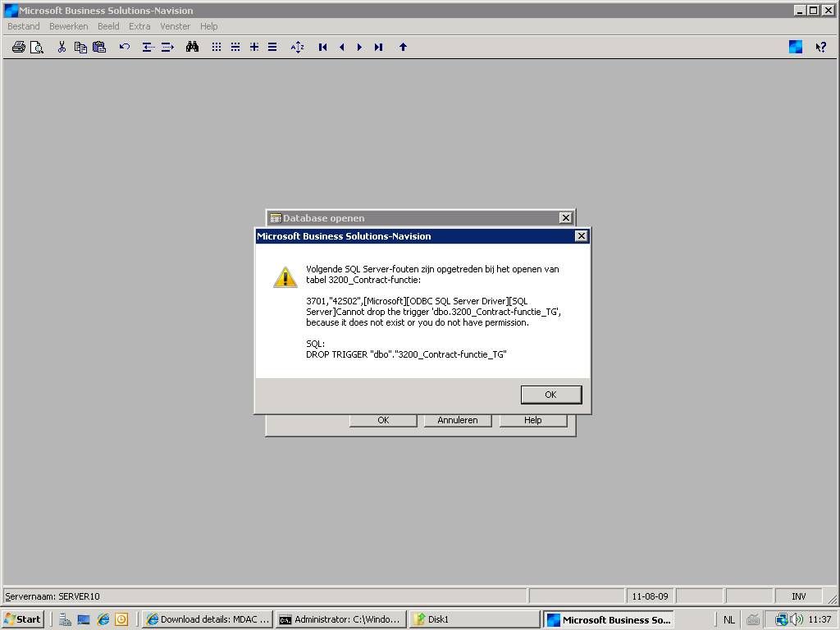Open the Bestand menu
840x630 pixels.
(x=24, y=26)
